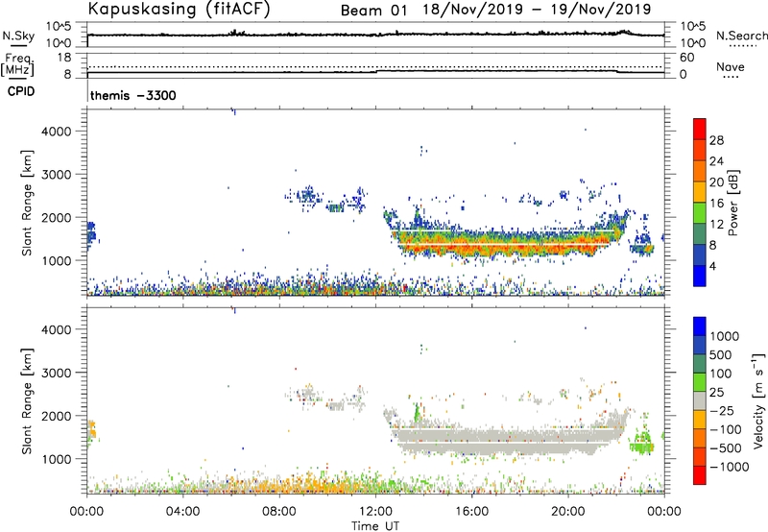The height and width of the screenshot is (532, 768).
Task: Select the "12:00" time tick label
Action: point(375,512)
